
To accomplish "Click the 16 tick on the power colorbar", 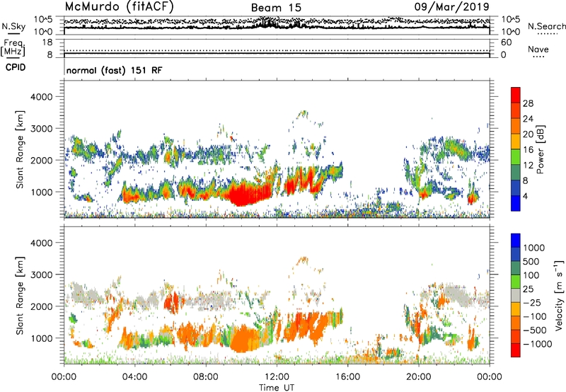I will coord(528,150).
